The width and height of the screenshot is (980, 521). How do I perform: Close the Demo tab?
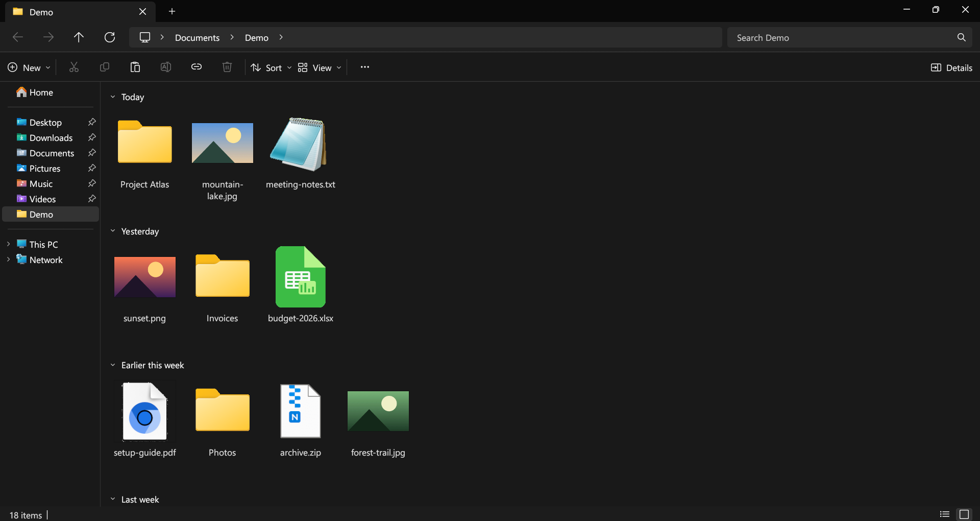pyautogui.click(x=143, y=11)
